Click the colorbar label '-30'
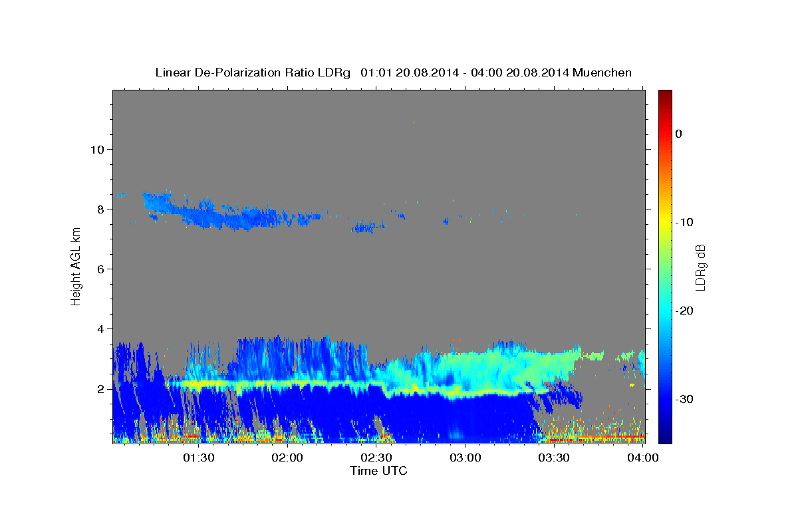798x532 pixels. point(684,399)
